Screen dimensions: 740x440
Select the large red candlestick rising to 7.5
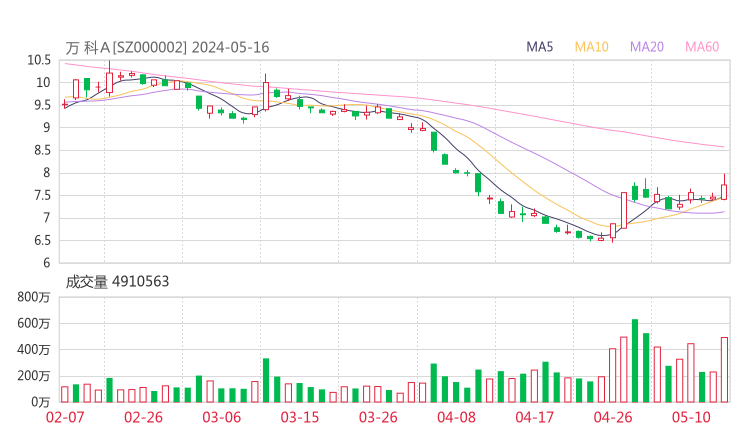(624, 211)
